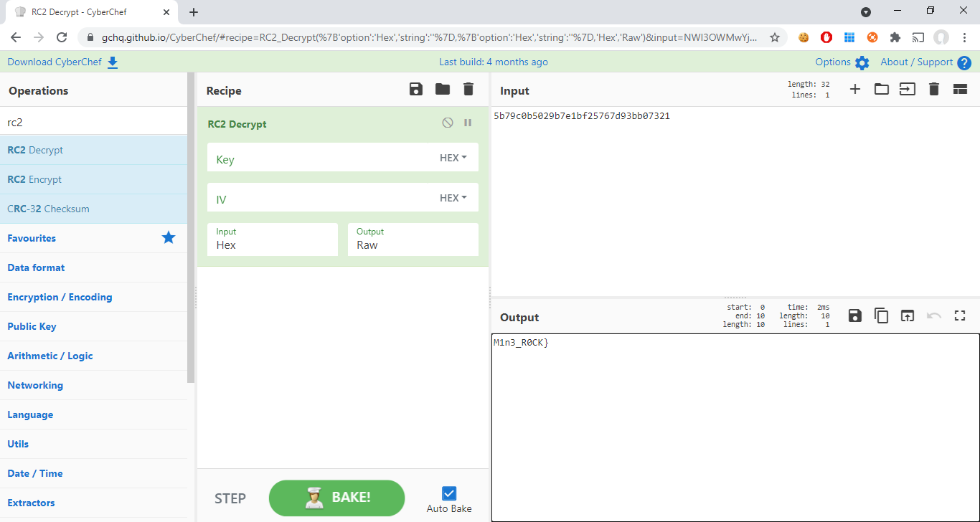Click the Last build: 4 months ago link
This screenshot has width=980, height=522.
[494, 62]
